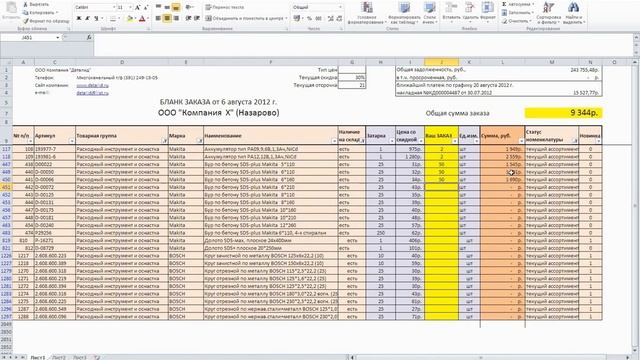The height and width of the screenshot is (360, 640).
Task: Open filter dropdown on Ваш ЗАКАЗ column
Action: (x=454, y=141)
